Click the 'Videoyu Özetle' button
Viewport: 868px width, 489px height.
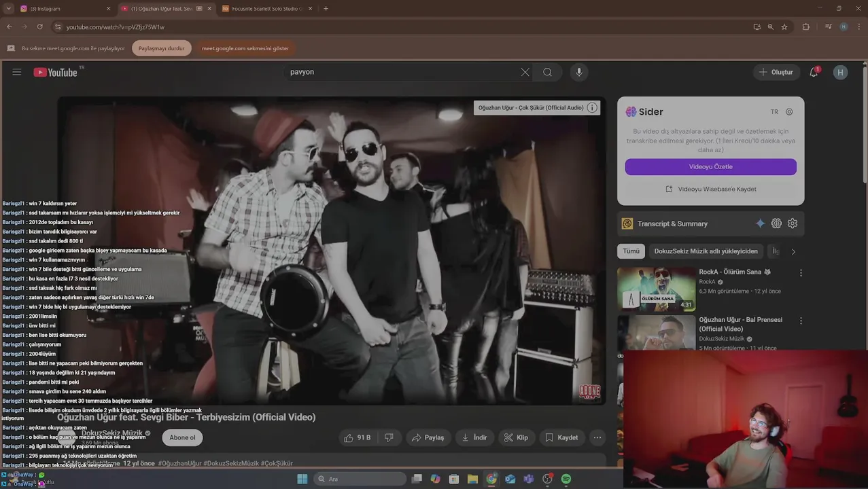710,166
